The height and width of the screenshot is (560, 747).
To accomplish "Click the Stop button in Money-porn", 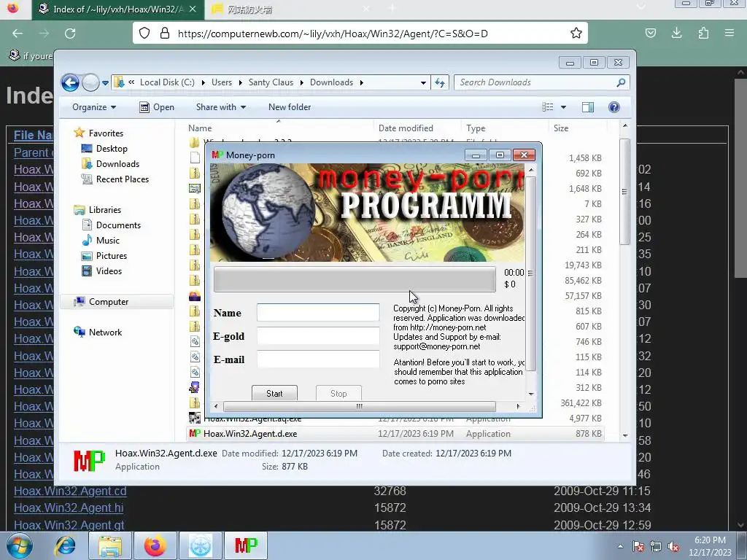I will point(338,393).
